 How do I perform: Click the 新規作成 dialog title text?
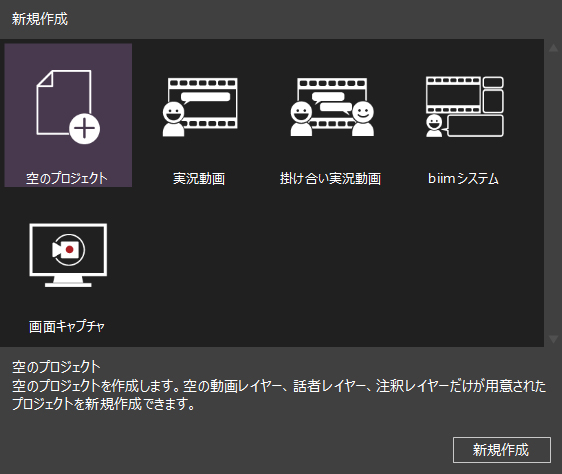(x=40, y=19)
